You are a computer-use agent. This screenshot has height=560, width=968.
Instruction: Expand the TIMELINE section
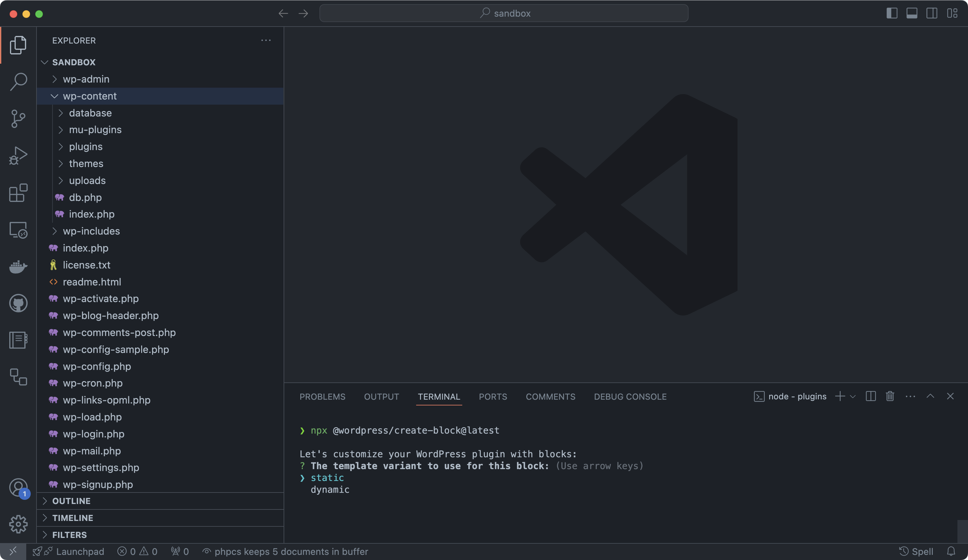(160, 518)
